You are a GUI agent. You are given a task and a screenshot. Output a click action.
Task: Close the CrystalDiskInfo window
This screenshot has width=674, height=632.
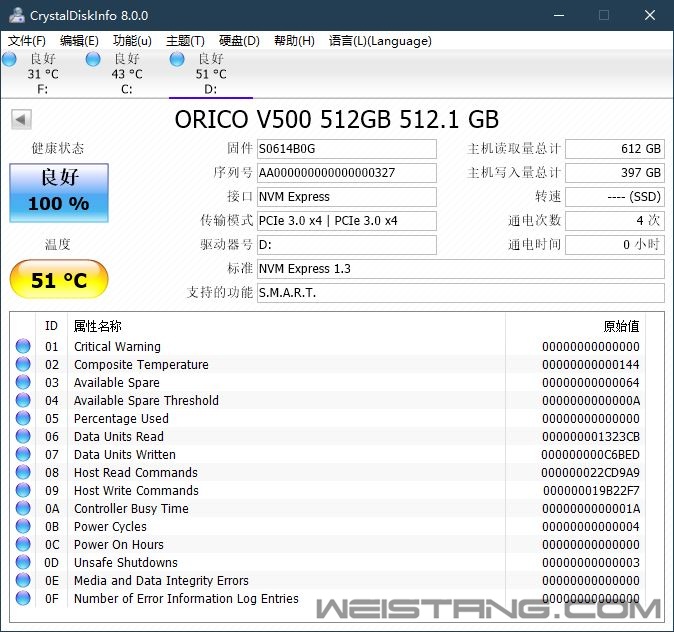coord(649,15)
